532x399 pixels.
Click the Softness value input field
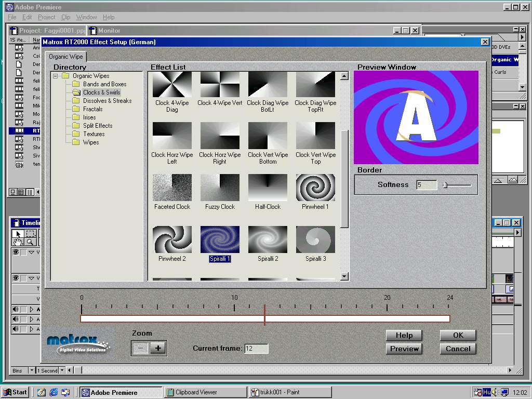click(427, 185)
